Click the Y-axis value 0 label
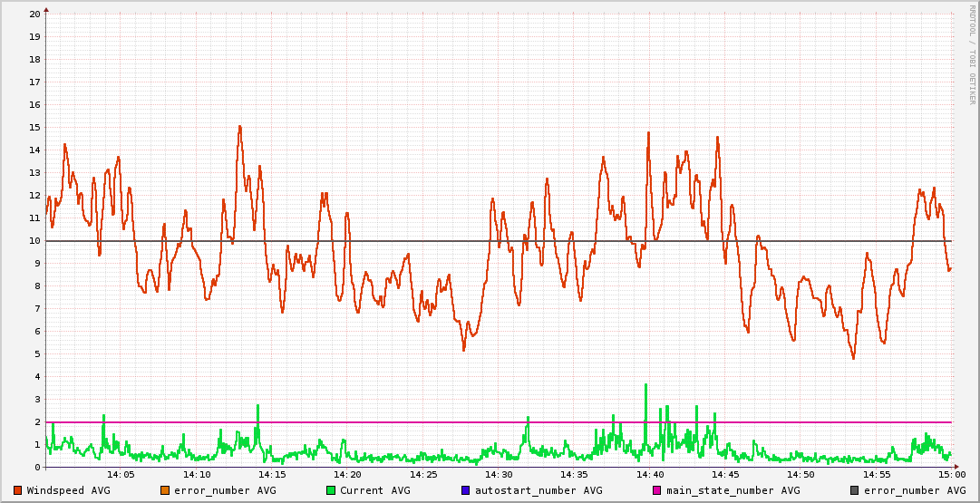 (37, 468)
